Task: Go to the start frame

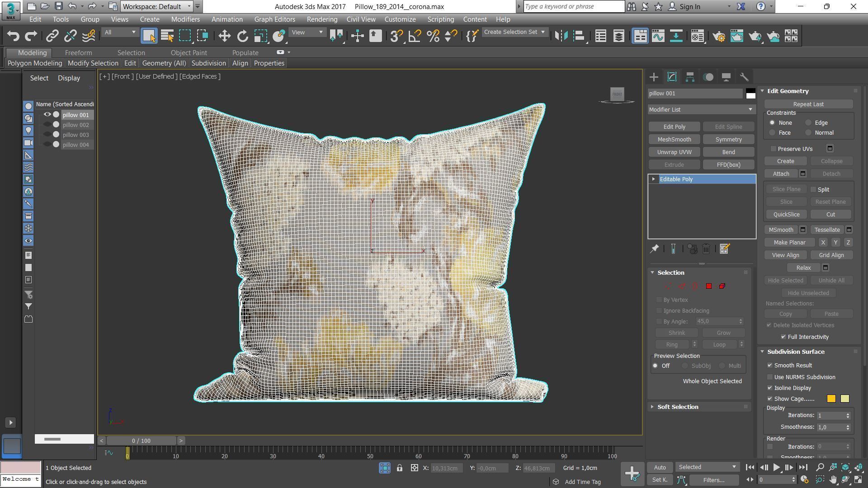Action: pyautogui.click(x=750, y=468)
